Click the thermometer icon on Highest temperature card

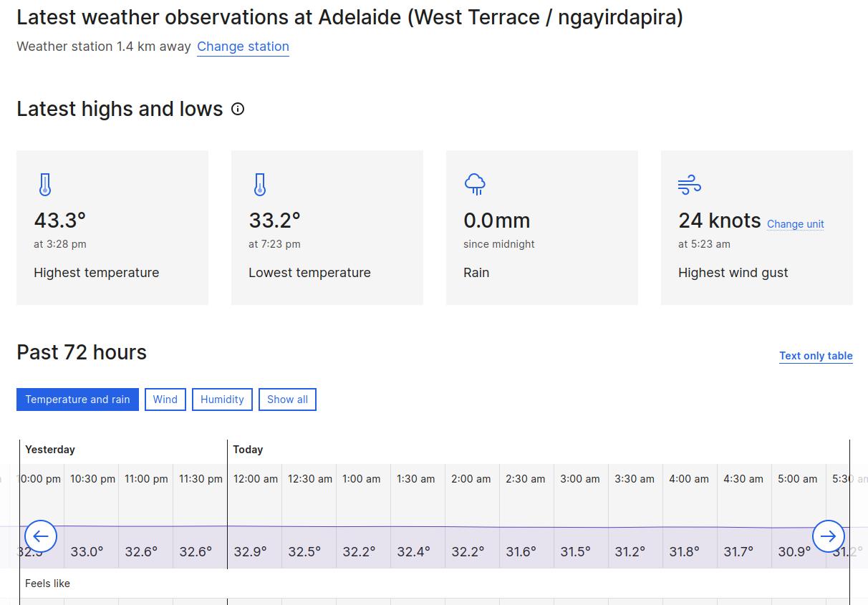45,185
